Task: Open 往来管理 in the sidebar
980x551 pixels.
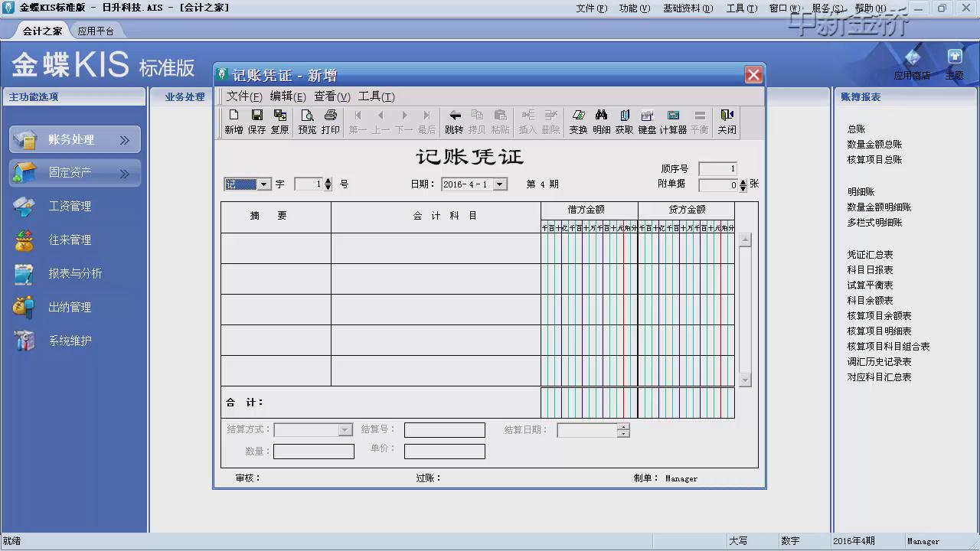Action: [70, 240]
